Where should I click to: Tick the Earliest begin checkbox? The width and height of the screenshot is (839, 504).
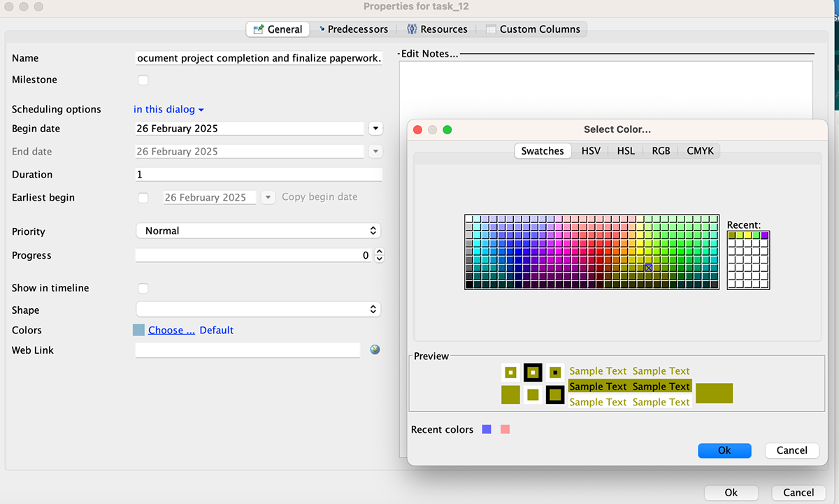143,198
